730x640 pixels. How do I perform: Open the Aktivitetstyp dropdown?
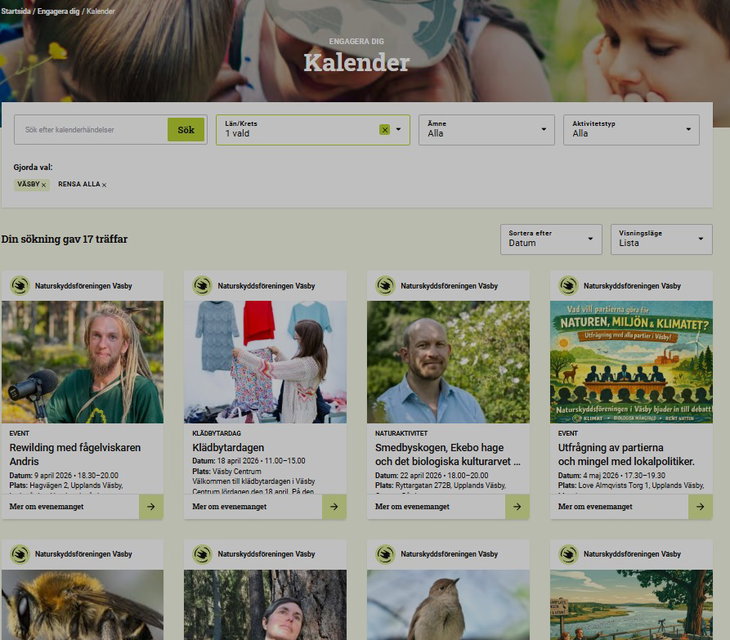click(x=630, y=129)
